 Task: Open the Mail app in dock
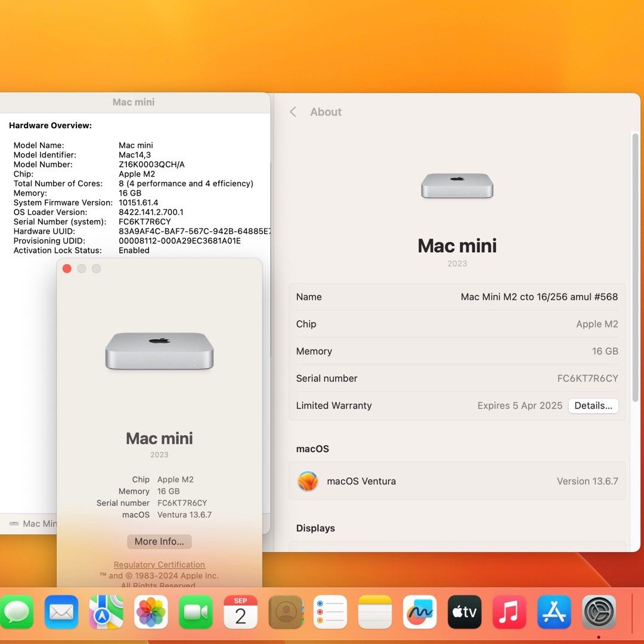pyautogui.click(x=61, y=612)
